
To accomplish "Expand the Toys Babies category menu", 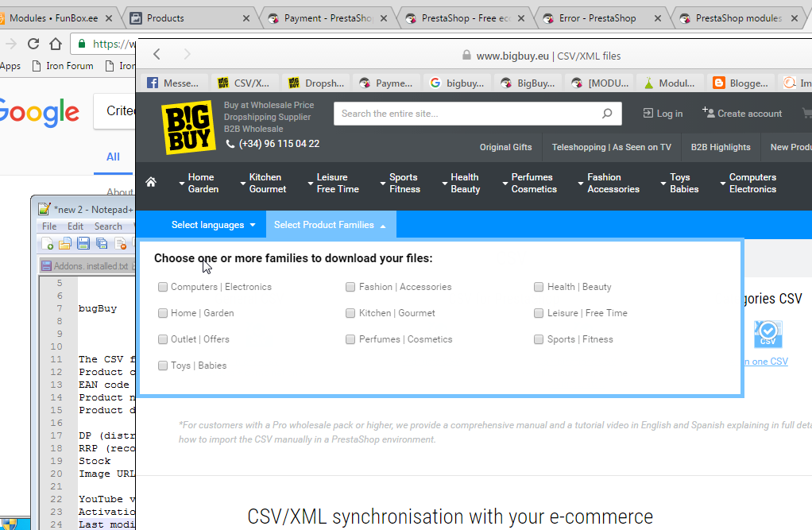I will pyautogui.click(x=680, y=184).
